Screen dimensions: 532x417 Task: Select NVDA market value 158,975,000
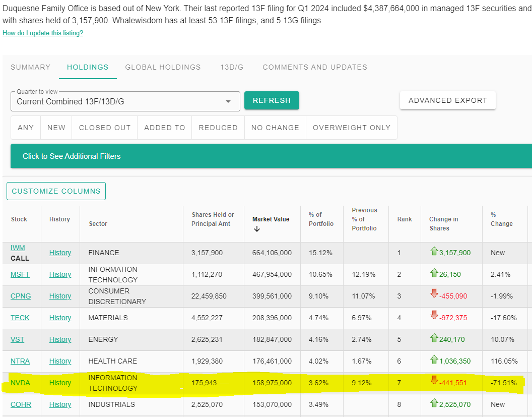[272, 383]
